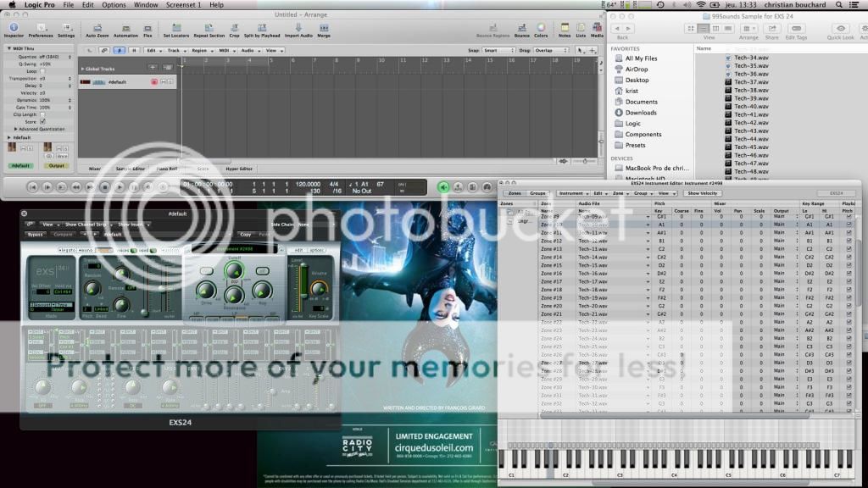Adjust the EXS24 Cutoff knob
Screen dimensions: 868x488
pos(234,271)
